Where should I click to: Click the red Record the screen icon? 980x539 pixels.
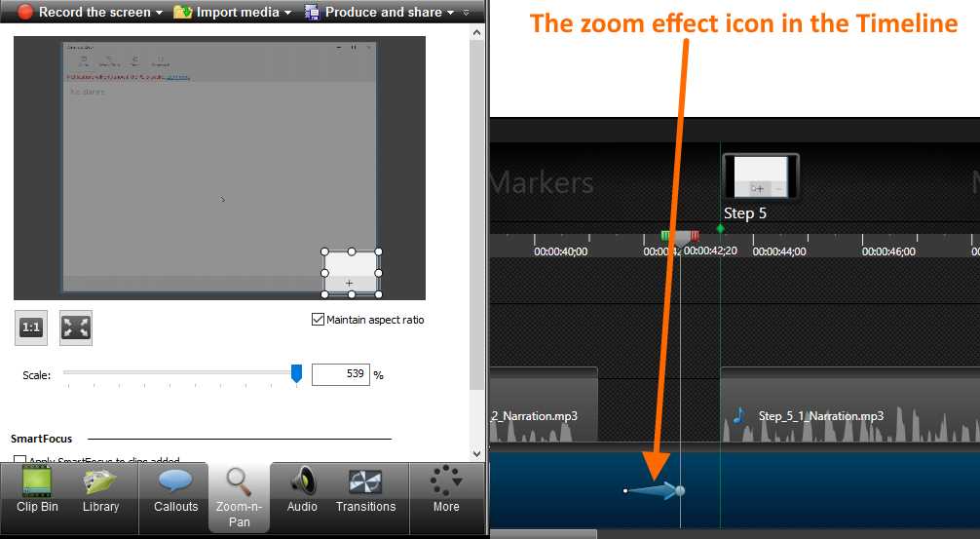tap(25, 12)
